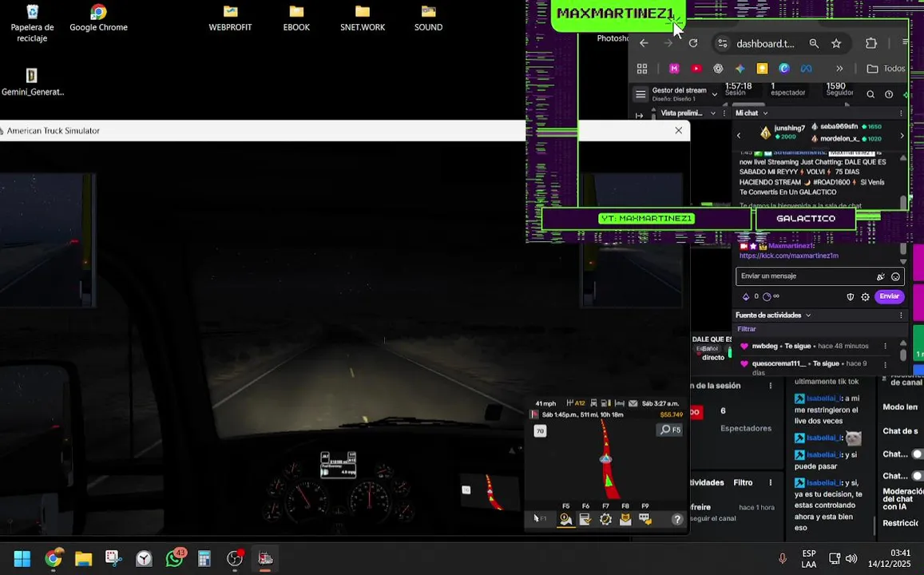
Task: Open the EBOOK desktop folder
Action: point(296,18)
